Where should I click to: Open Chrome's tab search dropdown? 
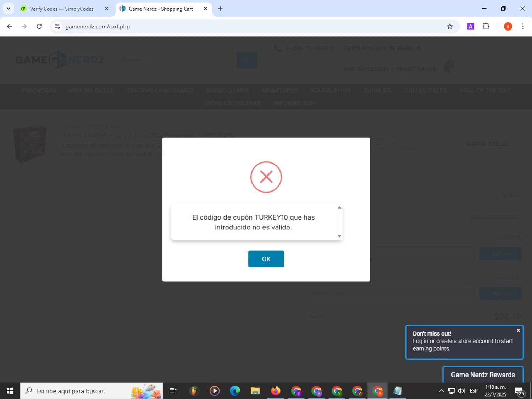[8, 9]
